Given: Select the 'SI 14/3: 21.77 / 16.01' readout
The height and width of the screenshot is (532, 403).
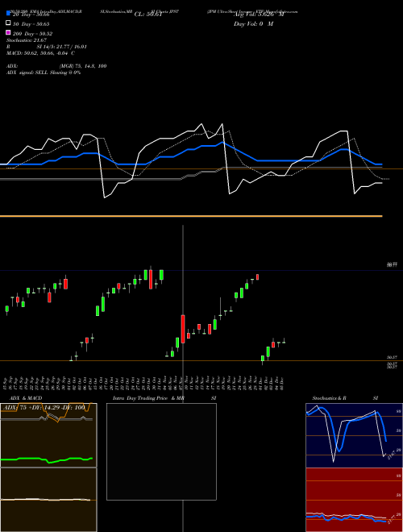Looking at the screenshot, I should 62,47.
